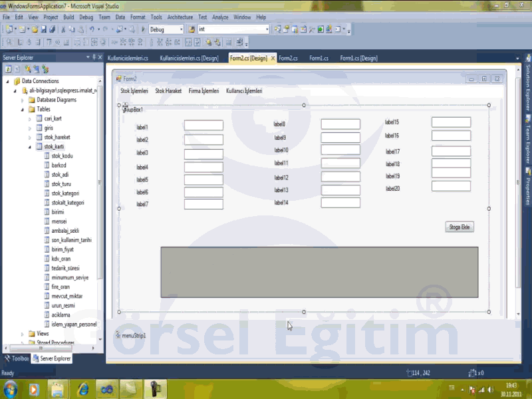Screen dimensions: 532x399
Task: Collapse the stok_karti table
Action: click(x=30, y=147)
